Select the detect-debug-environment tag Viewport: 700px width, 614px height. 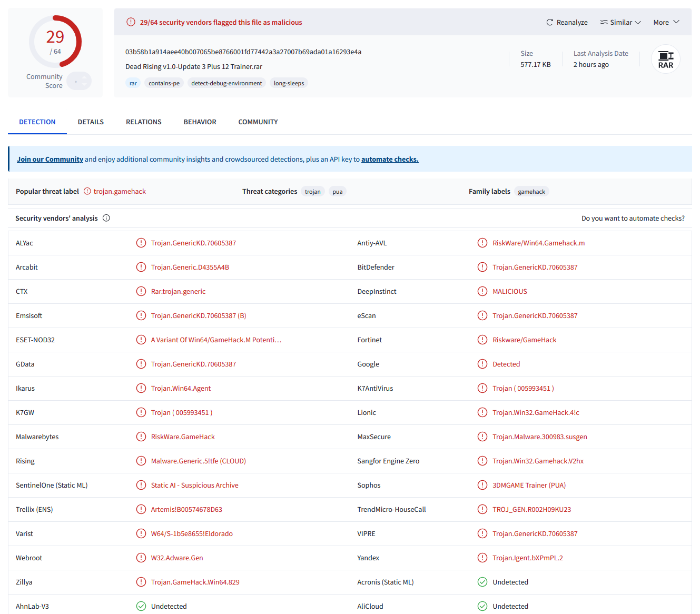(226, 83)
